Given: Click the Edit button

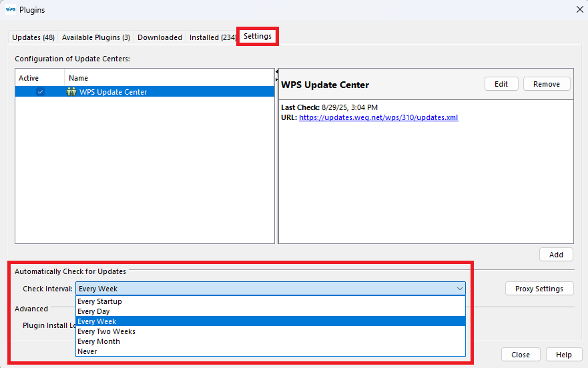Looking at the screenshot, I should click(x=501, y=84).
